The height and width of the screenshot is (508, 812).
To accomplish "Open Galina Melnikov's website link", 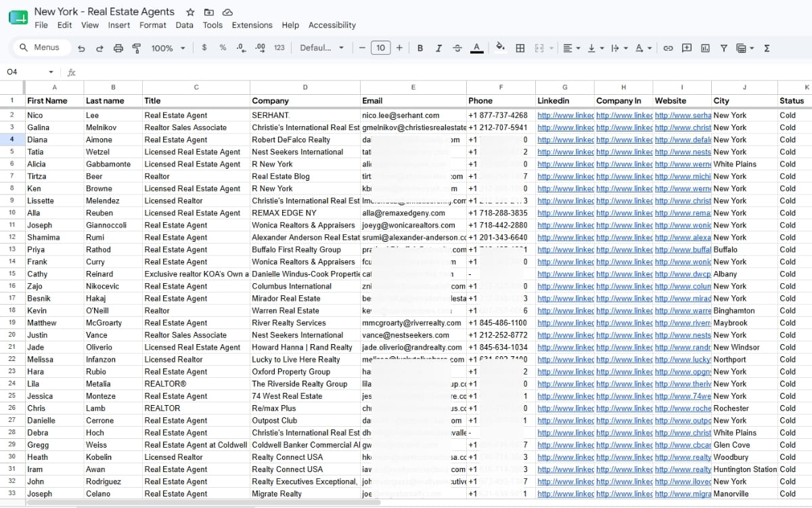I will coord(682,127).
